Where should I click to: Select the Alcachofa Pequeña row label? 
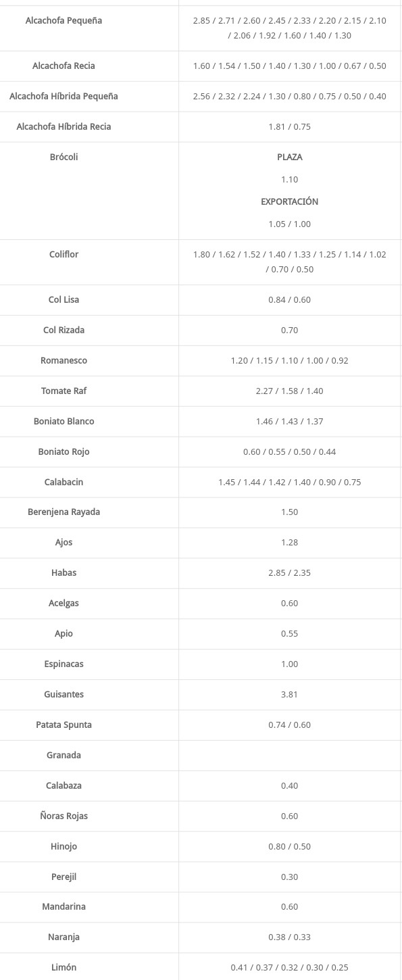[x=64, y=21]
